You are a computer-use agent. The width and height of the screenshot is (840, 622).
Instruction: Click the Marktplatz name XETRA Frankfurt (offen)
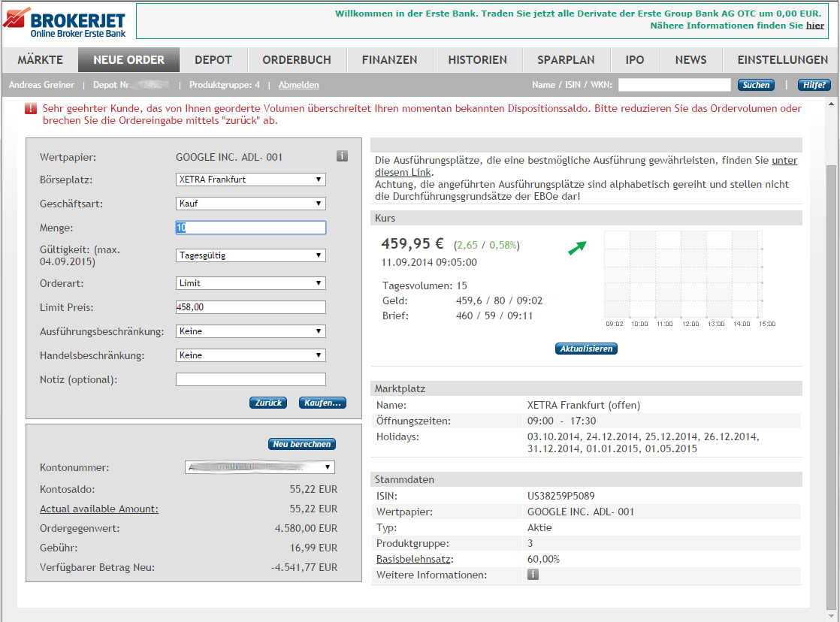584,405
